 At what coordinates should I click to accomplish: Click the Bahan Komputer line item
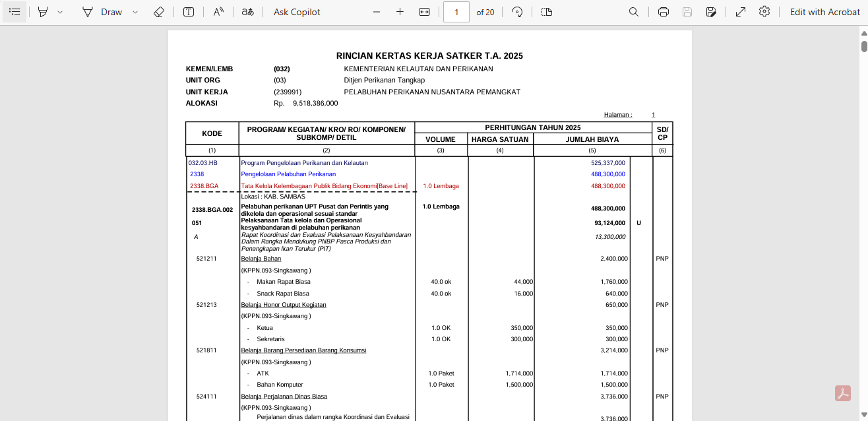click(280, 385)
